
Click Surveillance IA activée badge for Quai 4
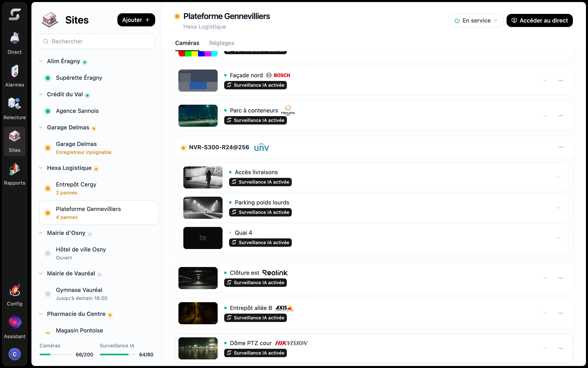260,242
